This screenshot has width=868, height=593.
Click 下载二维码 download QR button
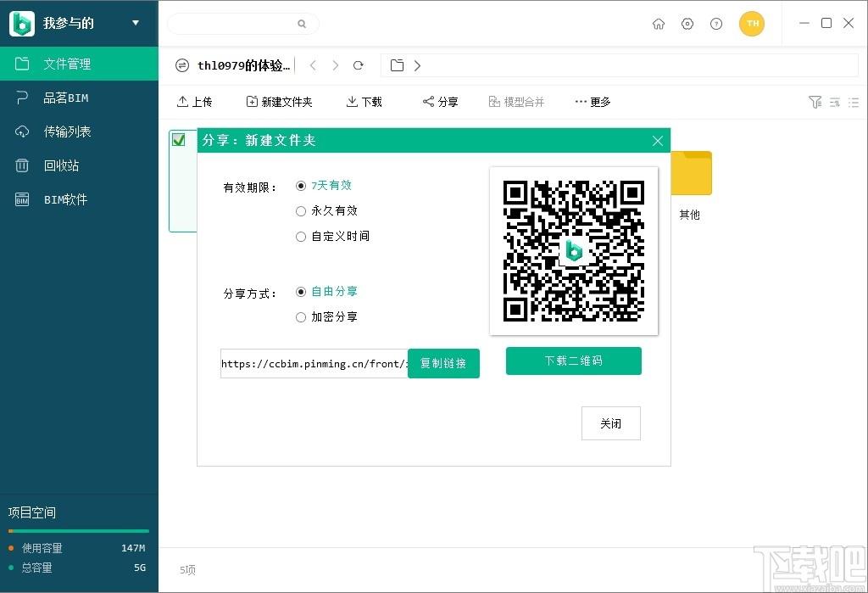point(574,361)
